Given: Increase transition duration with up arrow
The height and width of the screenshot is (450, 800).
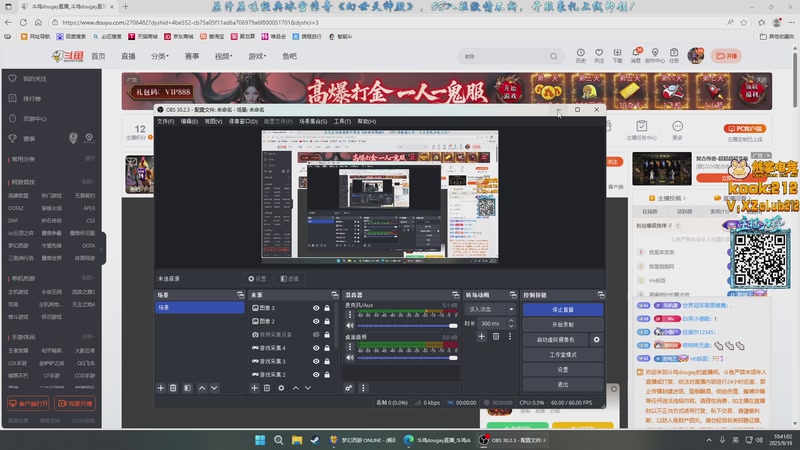Looking at the screenshot, I should coord(511,320).
